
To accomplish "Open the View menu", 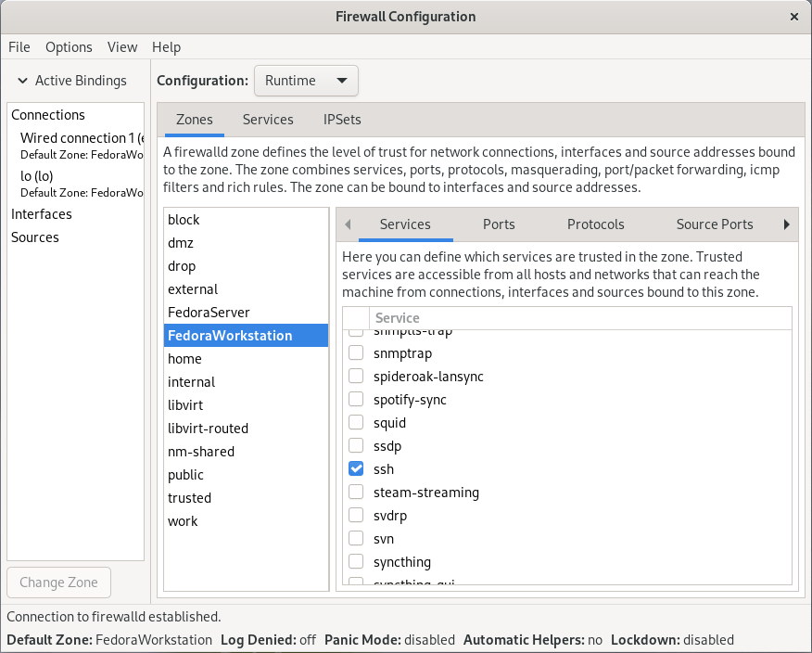I will click(x=122, y=47).
